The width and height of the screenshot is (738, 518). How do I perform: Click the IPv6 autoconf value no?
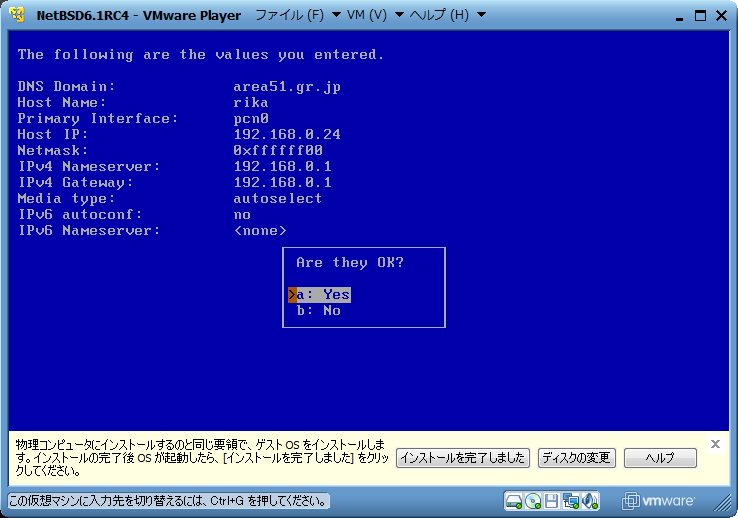click(242, 215)
